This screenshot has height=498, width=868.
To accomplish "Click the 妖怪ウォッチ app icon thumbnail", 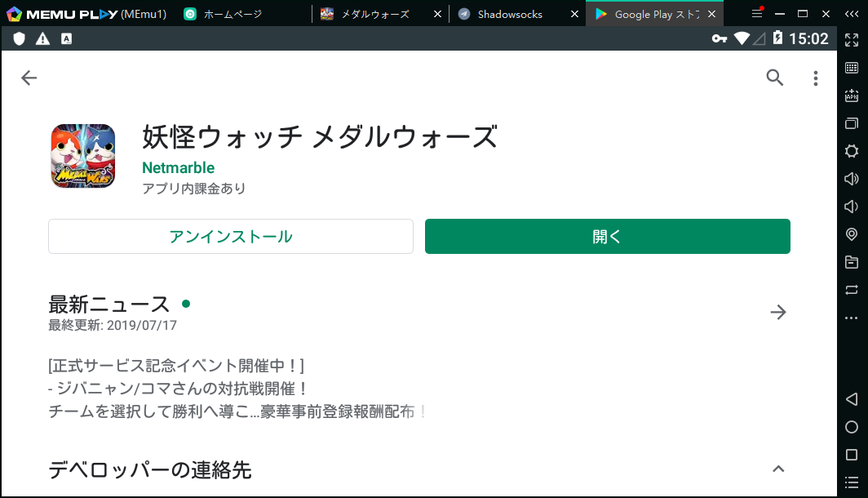I will [x=82, y=156].
